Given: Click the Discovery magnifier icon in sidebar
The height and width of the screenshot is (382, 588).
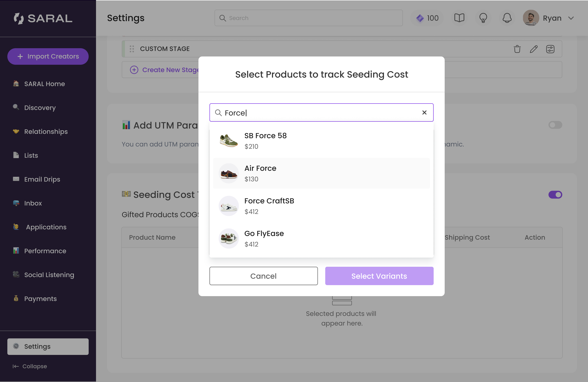Looking at the screenshot, I should 16,107.
